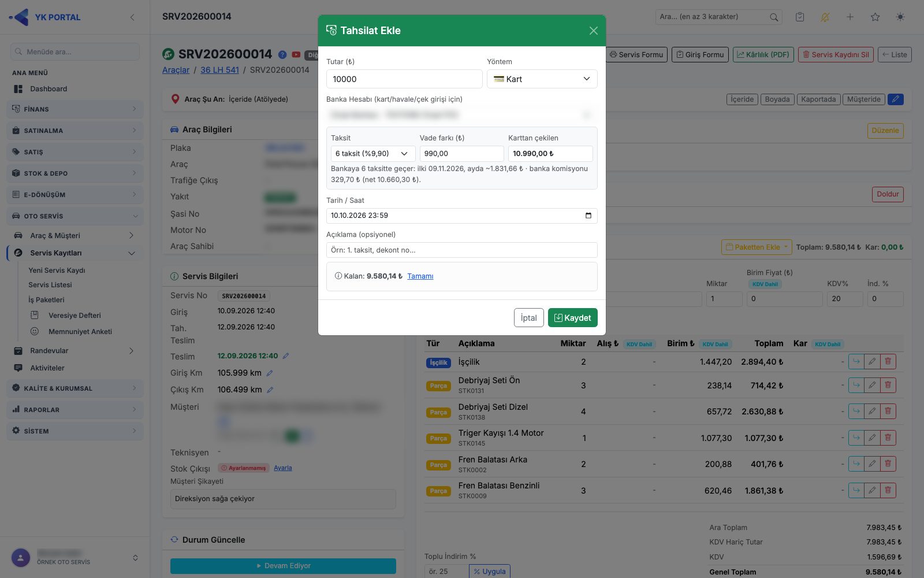The height and width of the screenshot is (578, 924).
Task: Click the red YouTube video icon
Action: [296, 55]
